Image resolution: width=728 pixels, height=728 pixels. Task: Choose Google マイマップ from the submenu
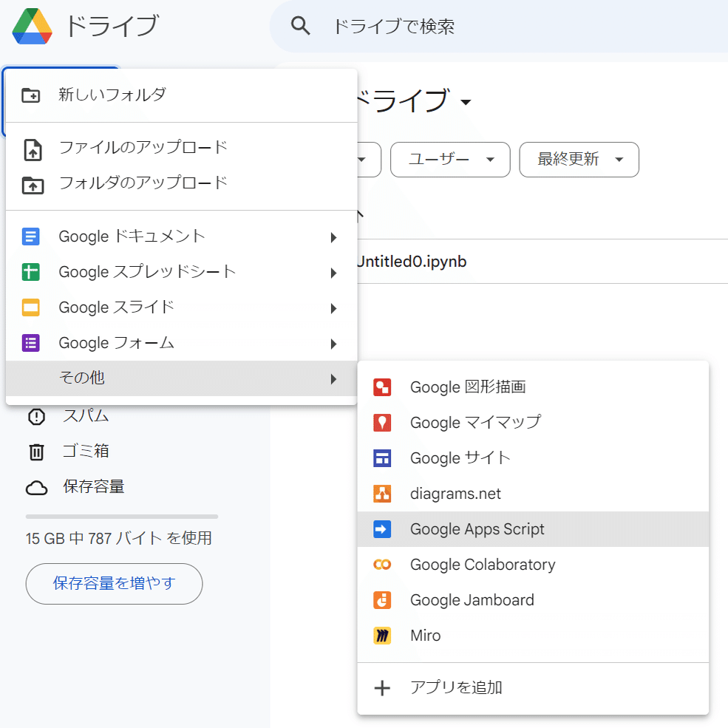point(533,423)
